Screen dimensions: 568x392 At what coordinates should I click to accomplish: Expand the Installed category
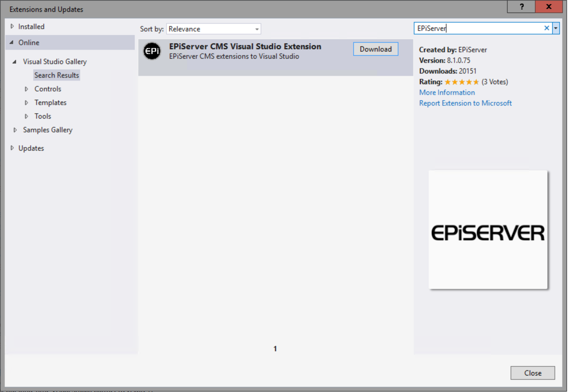(x=12, y=27)
